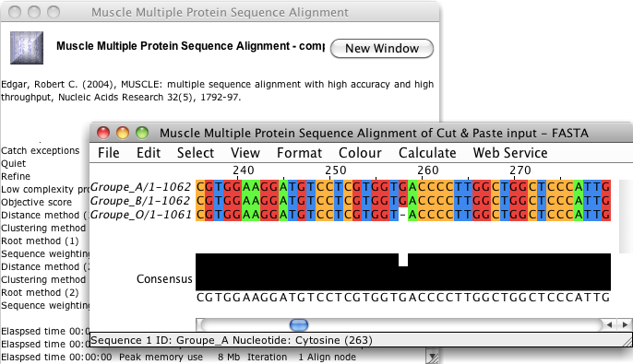Select the Groupe_B/1-1062 sequence label
This screenshot has width=633, height=364.
[x=140, y=201]
